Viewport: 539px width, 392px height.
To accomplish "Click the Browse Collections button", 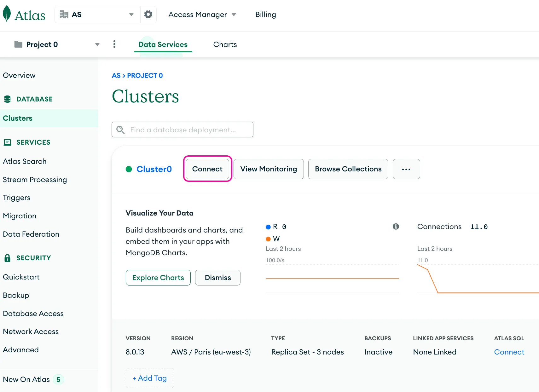I will click(348, 169).
